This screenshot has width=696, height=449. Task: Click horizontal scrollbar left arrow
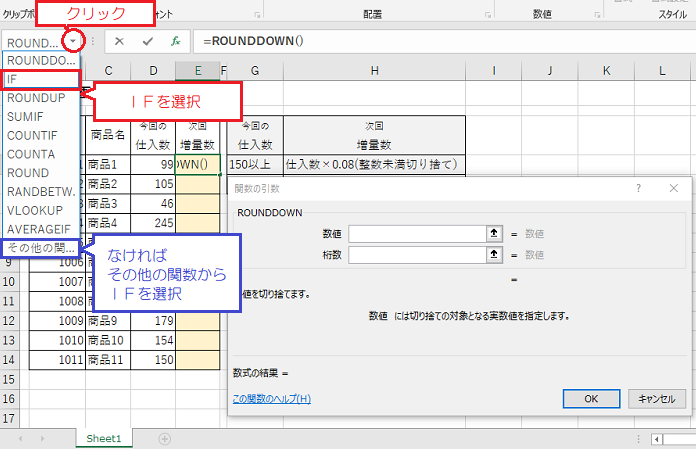click(x=656, y=439)
